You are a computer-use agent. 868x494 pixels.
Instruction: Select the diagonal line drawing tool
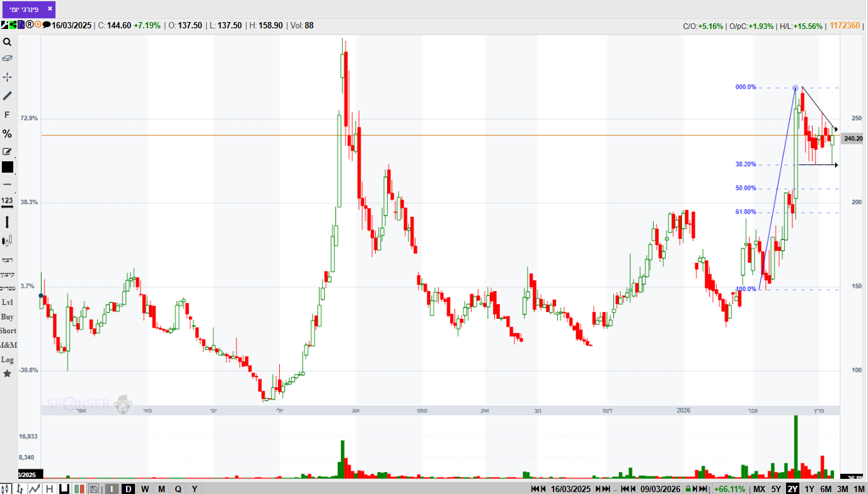pos(7,96)
